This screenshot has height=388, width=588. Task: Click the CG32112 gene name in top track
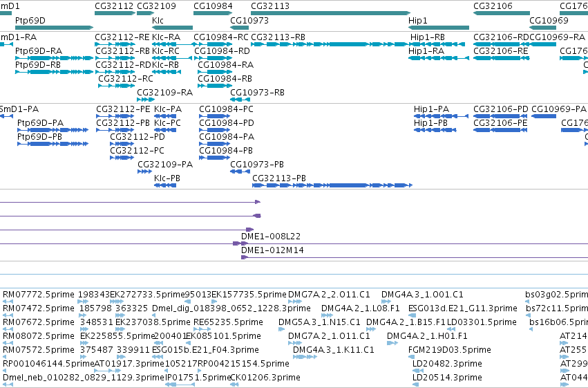(x=114, y=6)
